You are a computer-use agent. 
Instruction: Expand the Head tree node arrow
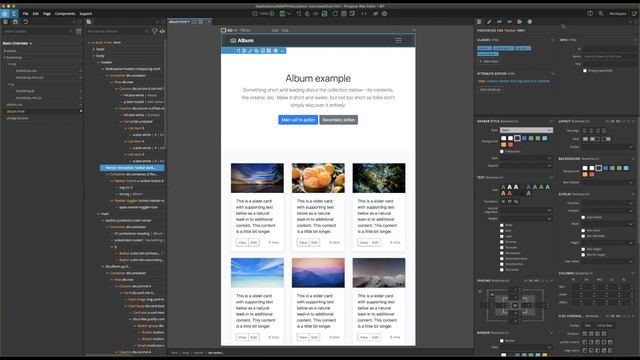tap(94, 49)
